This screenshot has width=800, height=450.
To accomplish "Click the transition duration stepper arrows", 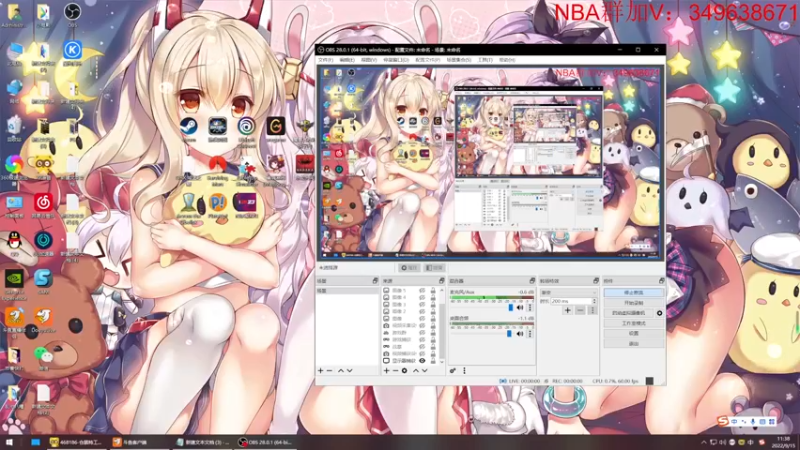I will tap(594, 302).
